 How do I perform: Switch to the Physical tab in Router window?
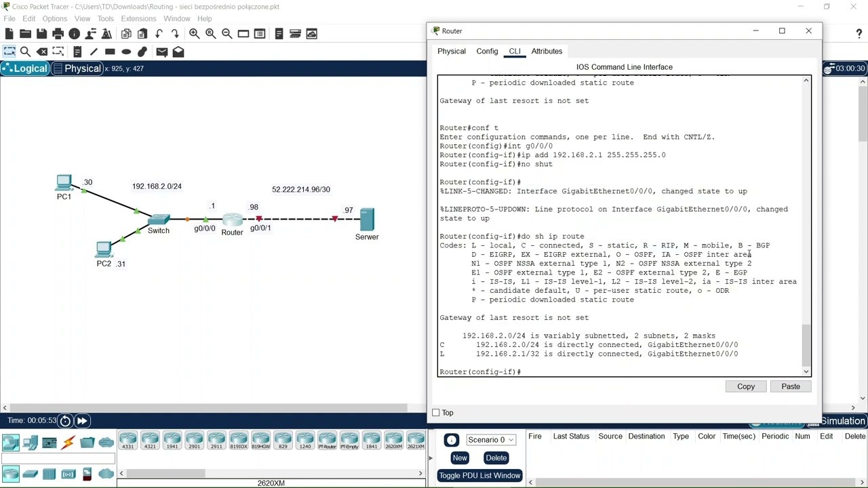[452, 52]
